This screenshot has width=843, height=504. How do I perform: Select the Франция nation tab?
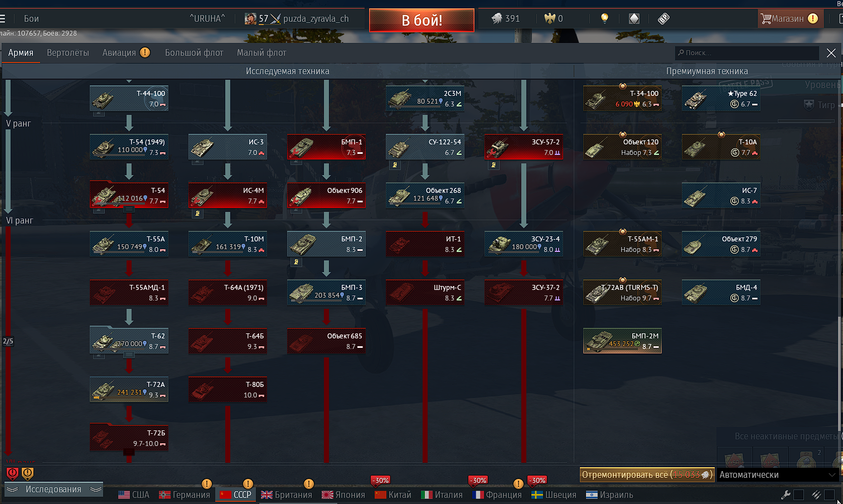tap(497, 495)
